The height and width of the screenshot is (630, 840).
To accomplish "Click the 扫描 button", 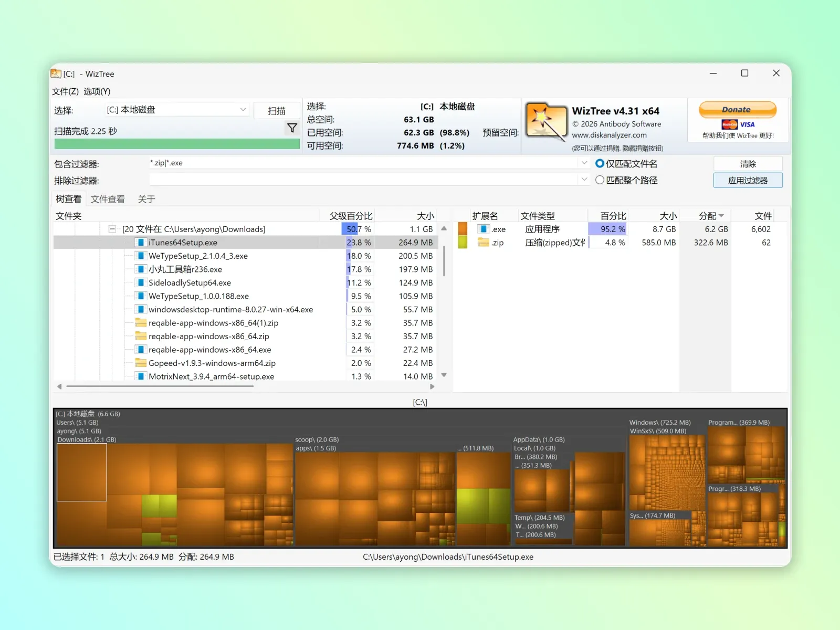I will [x=277, y=111].
